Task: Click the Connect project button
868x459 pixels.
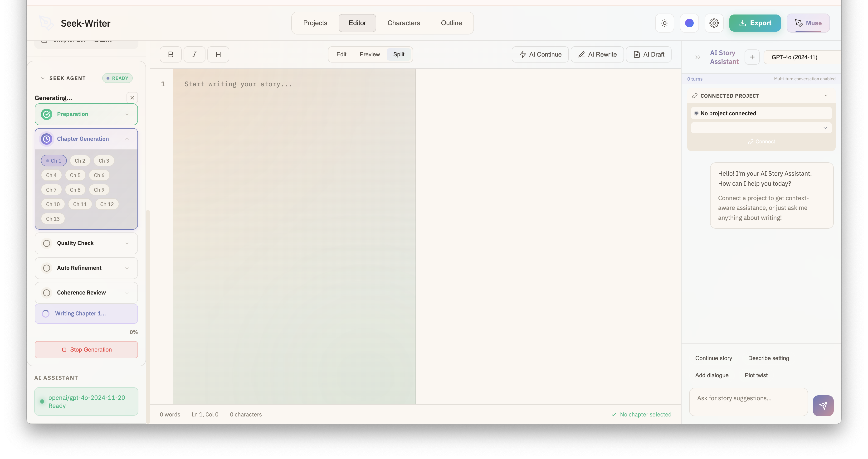Action: pos(761,141)
